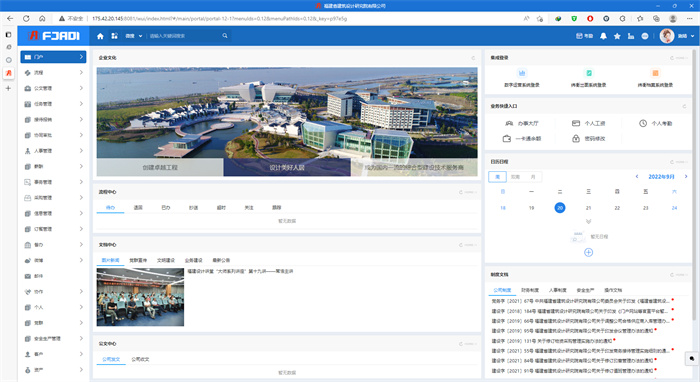Open the user avatar dropdown menu

677,36
